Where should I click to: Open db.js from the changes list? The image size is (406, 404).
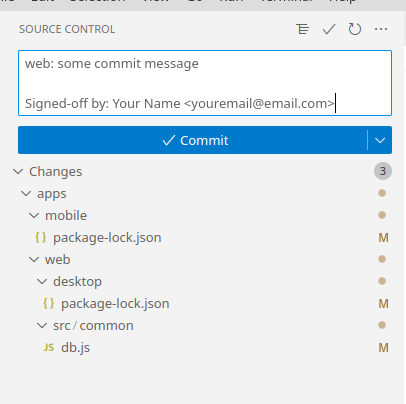pos(75,348)
